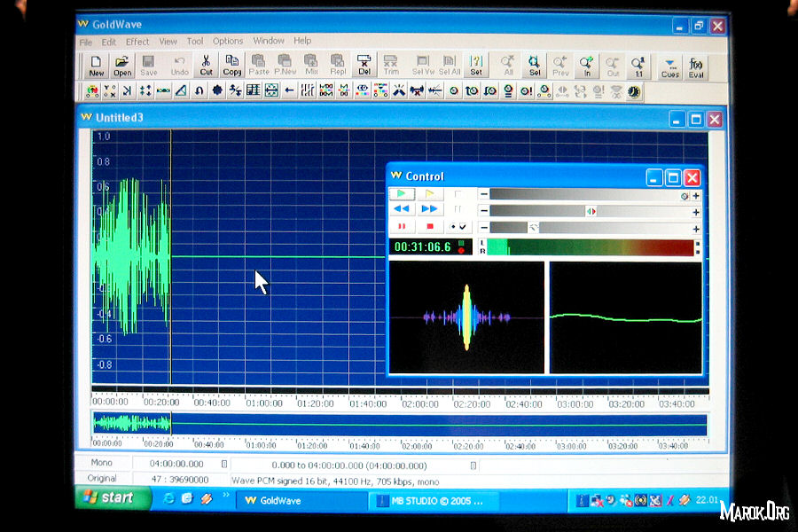This screenshot has height=532, width=798.
Task: Click the Repl toolbar button
Action: coord(338,66)
